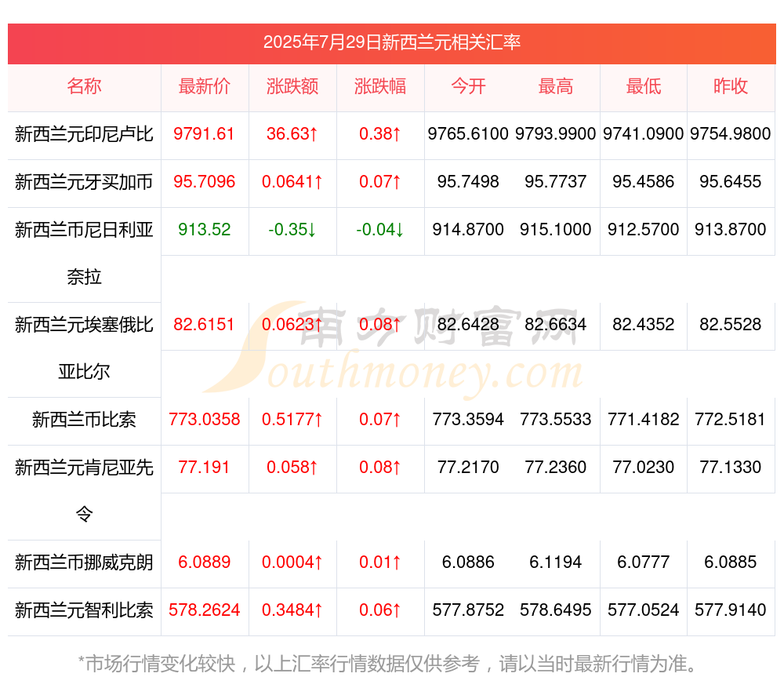Screen dimensions: 784x688
Task: Click previous close 577.9140
Action: pyautogui.click(x=731, y=610)
